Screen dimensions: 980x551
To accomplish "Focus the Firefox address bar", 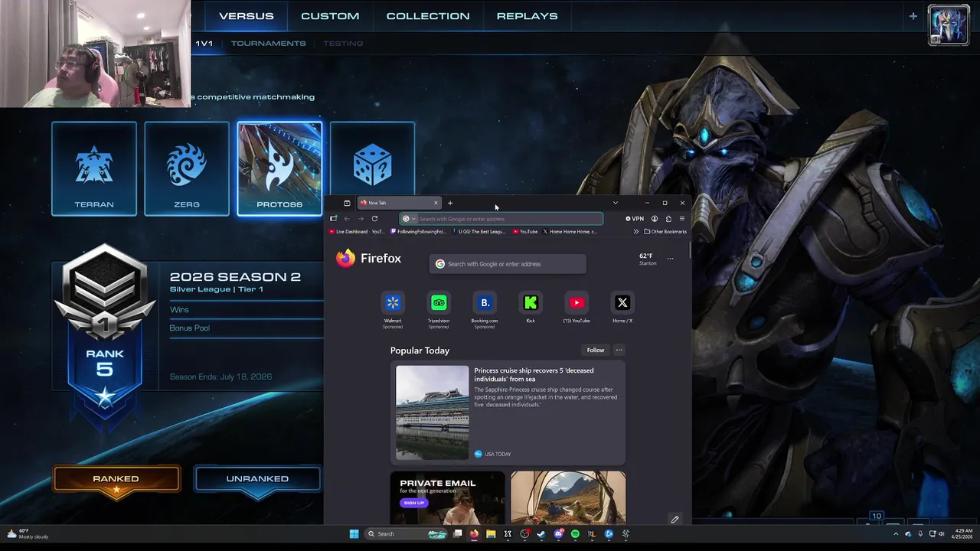I will tap(501, 219).
